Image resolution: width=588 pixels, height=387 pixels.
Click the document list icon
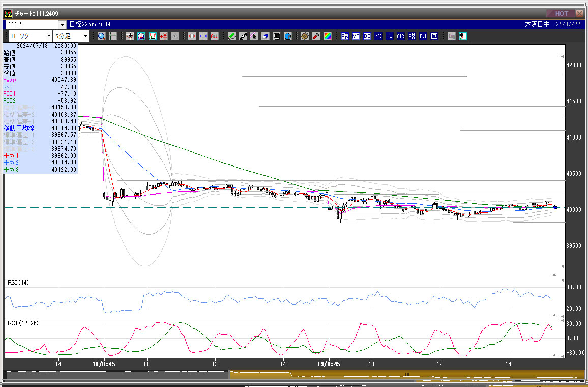click(x=276, y=36)
